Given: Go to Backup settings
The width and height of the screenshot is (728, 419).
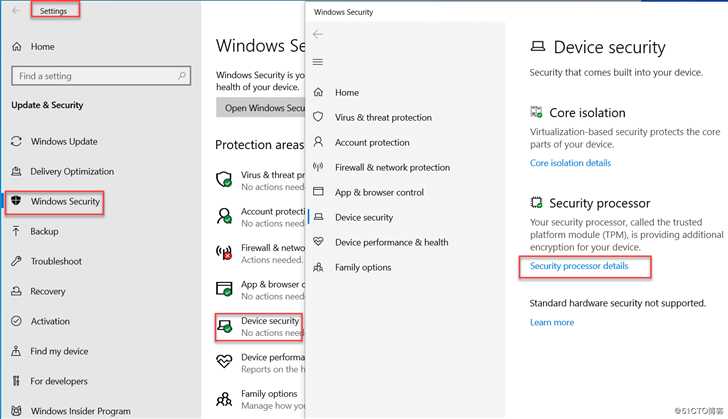Looking at the screenshot, I should 44,231.
